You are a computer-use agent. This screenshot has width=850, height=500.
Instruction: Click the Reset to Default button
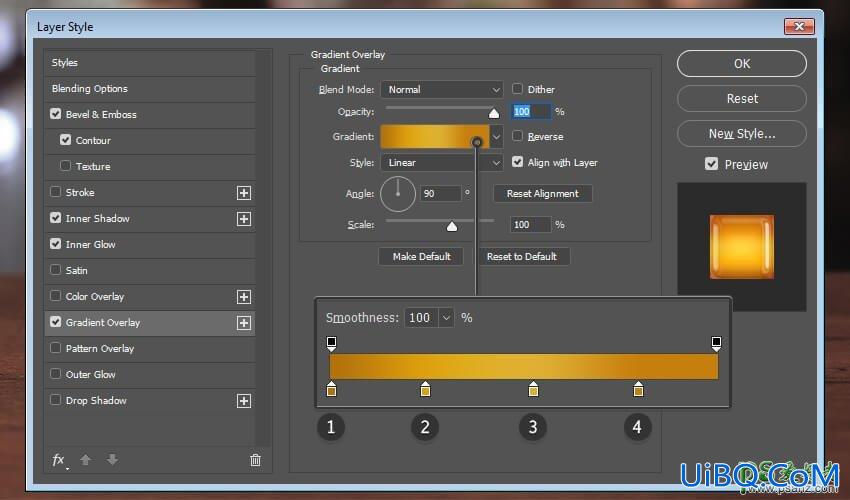tap(521, 257)
